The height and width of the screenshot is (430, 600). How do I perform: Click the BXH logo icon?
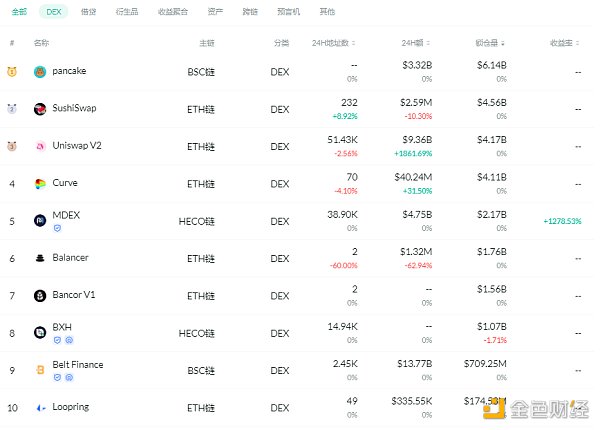click(40, 332)
